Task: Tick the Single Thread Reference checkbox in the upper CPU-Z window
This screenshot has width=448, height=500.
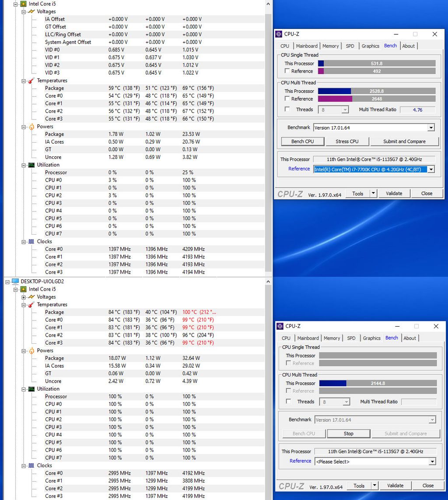Action: point(287,71)
